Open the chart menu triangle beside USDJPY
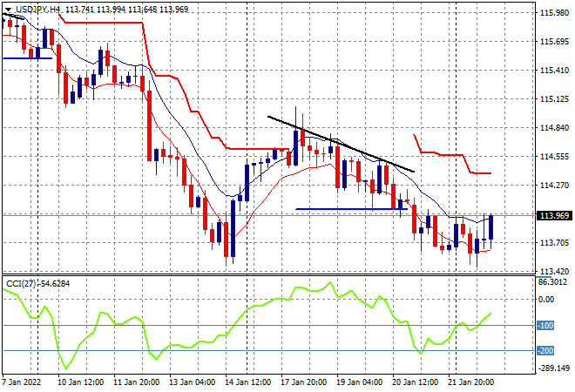Viewport: 575px width, 392px height. coord(9,10)
